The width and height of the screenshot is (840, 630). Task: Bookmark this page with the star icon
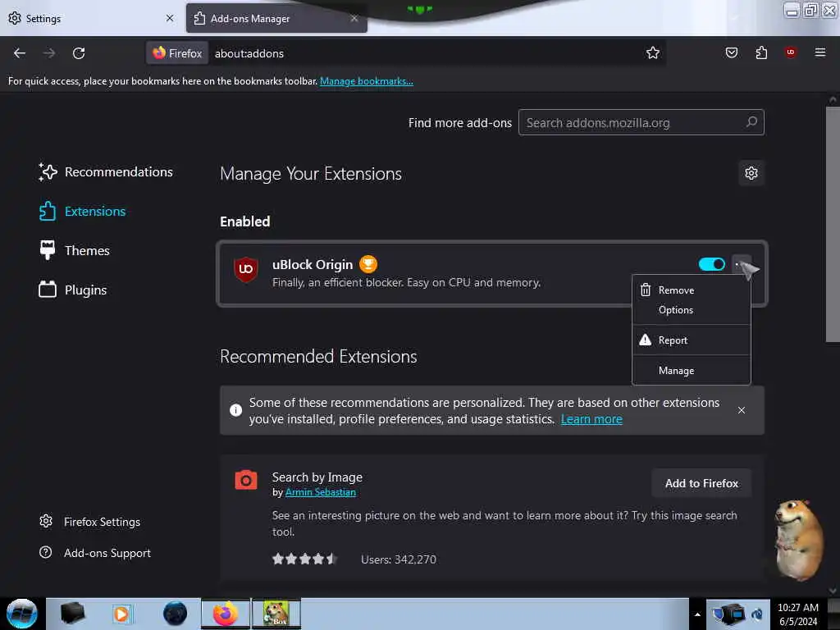[x=652, y=53]
